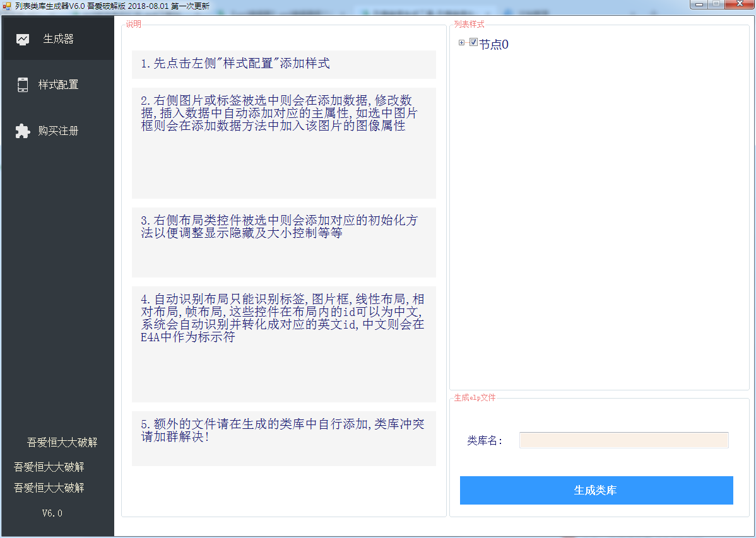Click the 生成器 monitor icon in sidebar

(23, 40)
